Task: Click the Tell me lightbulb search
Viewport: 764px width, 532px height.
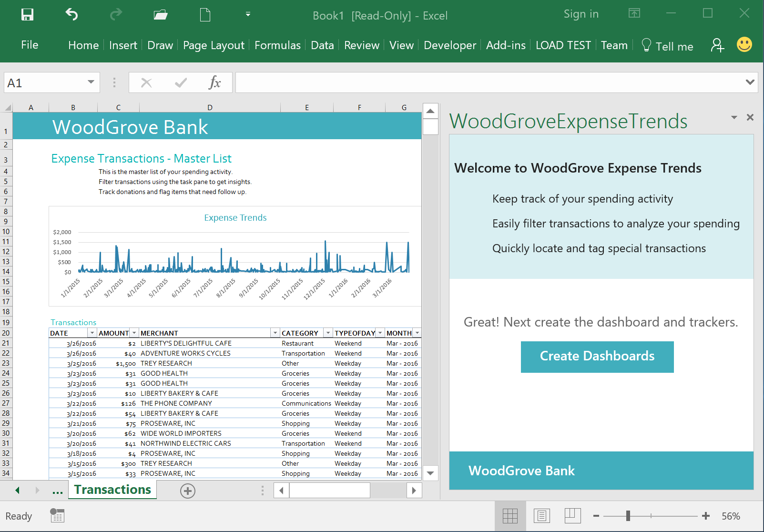Action: (667, 46)
